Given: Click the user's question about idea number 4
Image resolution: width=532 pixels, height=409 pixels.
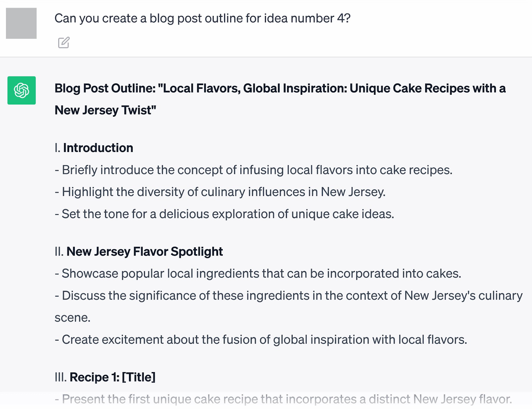Looking at the screenshot, I should tap(202, 18).
